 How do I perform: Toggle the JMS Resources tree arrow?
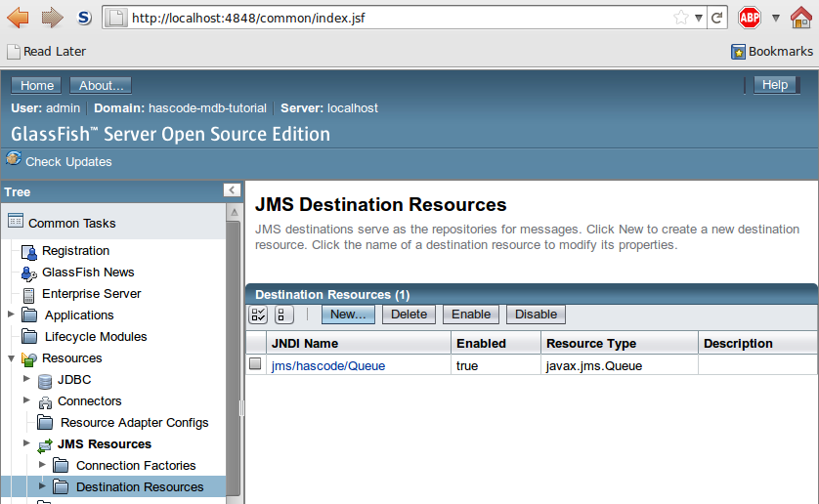click(26, 442)
